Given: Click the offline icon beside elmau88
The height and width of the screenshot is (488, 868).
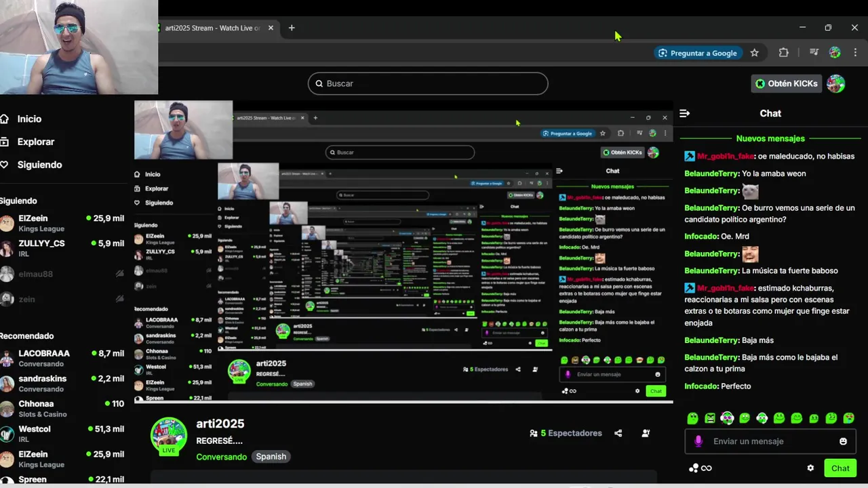Looking at the screenshot, I should [x=120, y=274].
